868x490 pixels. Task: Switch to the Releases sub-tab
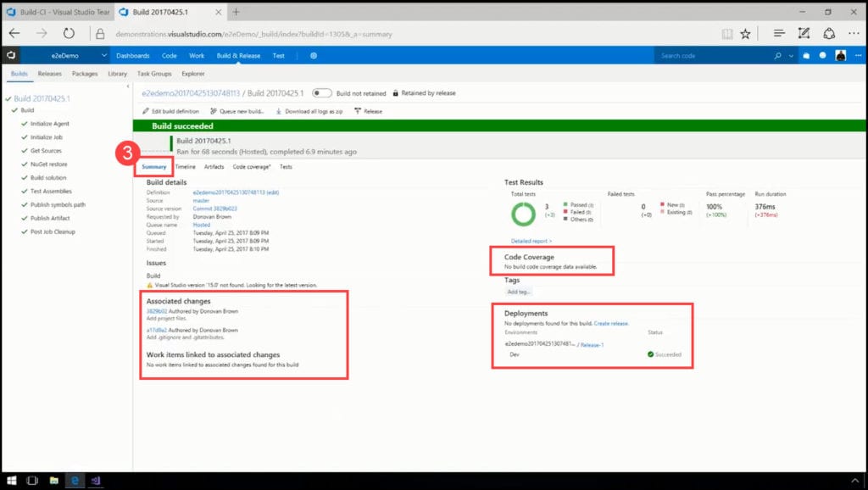(x=50, y=74)
